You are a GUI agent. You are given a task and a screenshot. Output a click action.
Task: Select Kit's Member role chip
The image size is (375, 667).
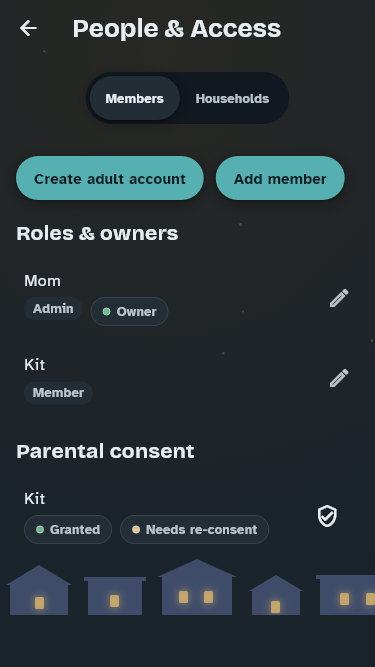click(58, 393)
